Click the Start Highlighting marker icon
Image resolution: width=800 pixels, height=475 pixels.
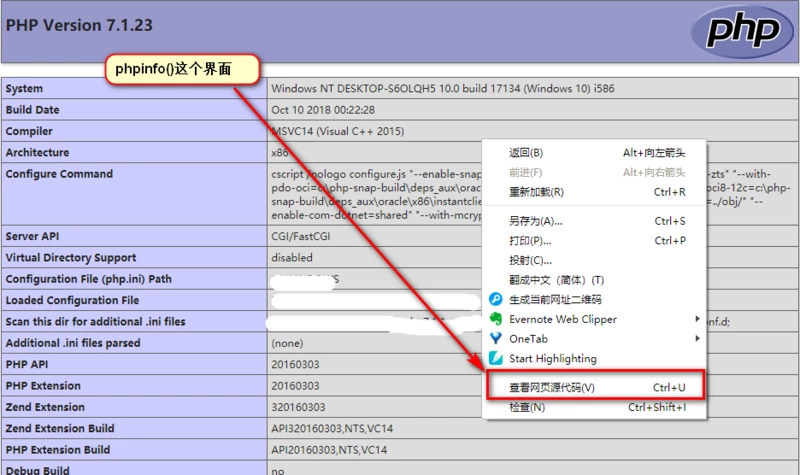click(x=494, y=358)
